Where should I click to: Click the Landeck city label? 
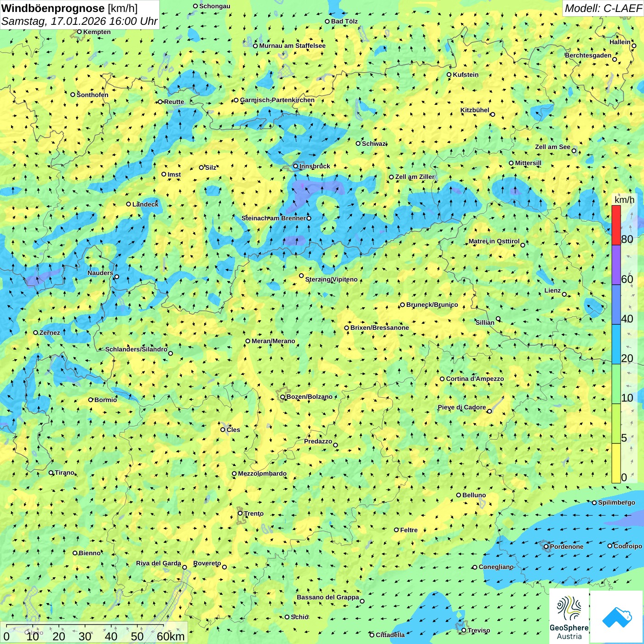(145, 204)
